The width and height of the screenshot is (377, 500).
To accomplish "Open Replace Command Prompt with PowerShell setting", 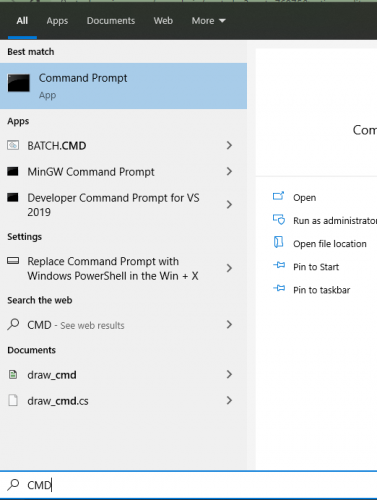I will click(123, 268).
